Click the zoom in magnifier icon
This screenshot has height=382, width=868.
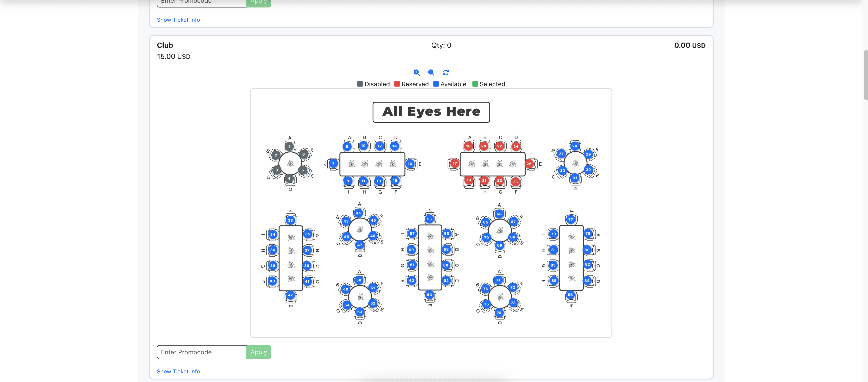click(x=417, y=72)
